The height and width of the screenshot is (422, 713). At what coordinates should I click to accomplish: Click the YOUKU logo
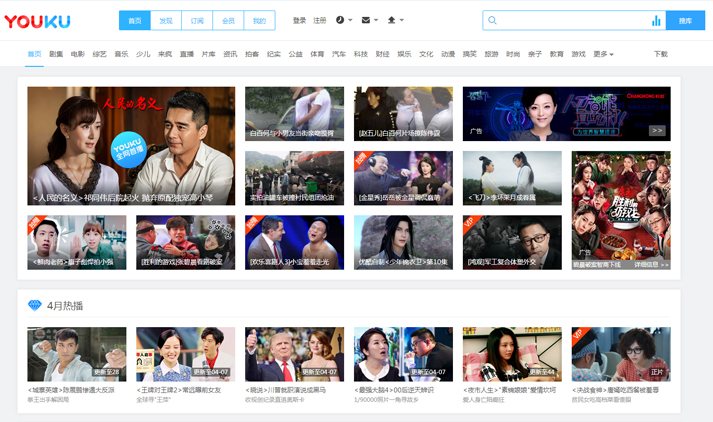(37, 21)
